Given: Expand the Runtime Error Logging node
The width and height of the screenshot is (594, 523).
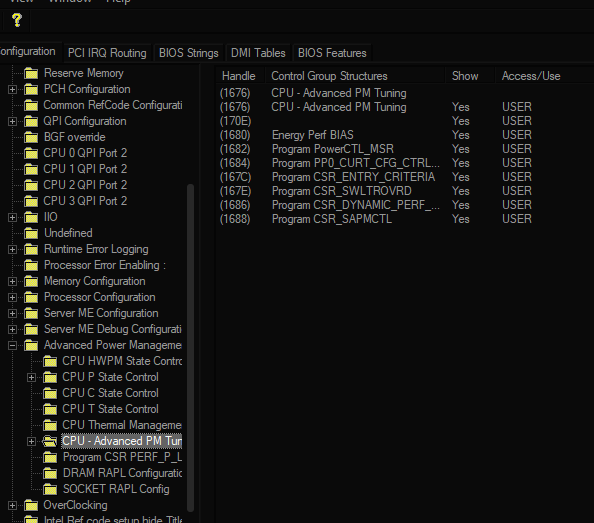Looking at the screenshot, I should (x=12, y=249).
